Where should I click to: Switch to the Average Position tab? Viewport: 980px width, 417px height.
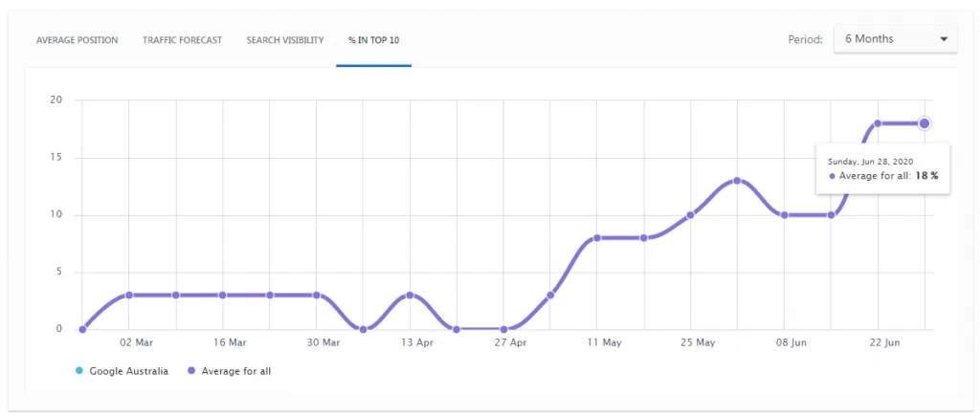click(x=77, y=40)
